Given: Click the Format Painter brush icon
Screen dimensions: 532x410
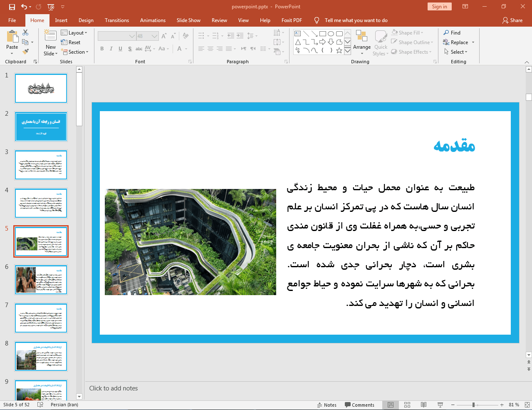Looking at the screenshot, I should point(25,52).
